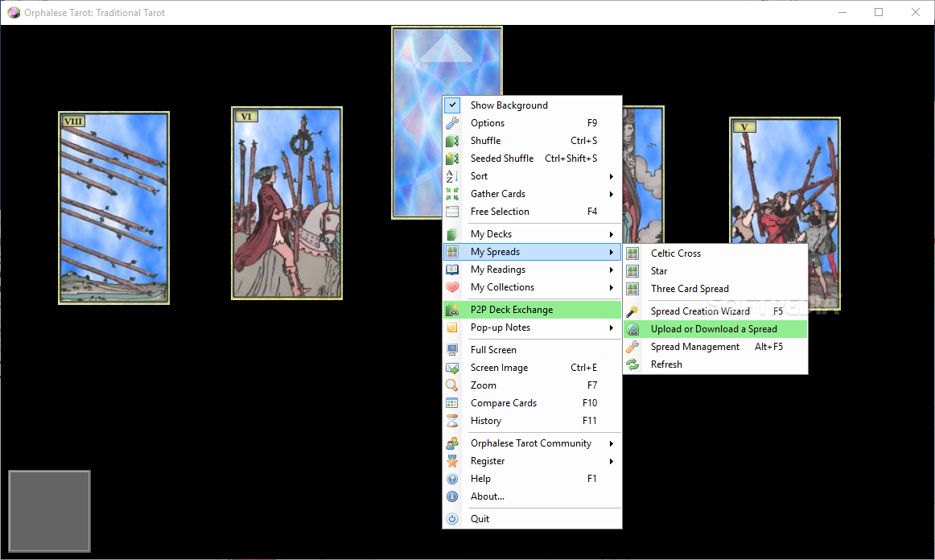
Task: Click the About info icon
Action: [452, 496]
